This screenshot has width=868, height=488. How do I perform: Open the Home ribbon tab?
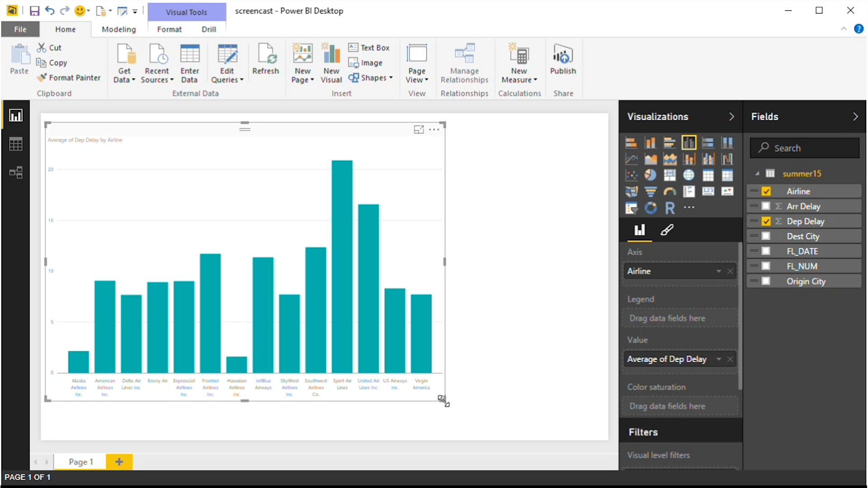(66, 29)
